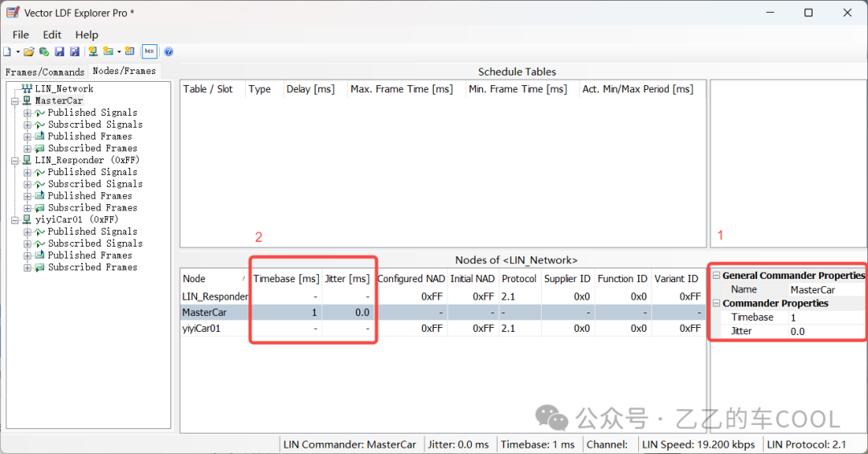Image resolution: width=868 pixels, height=454 pixels.
Task: Select the yiyiCar01 row in nodes table
Action: [x=443, y=329]
